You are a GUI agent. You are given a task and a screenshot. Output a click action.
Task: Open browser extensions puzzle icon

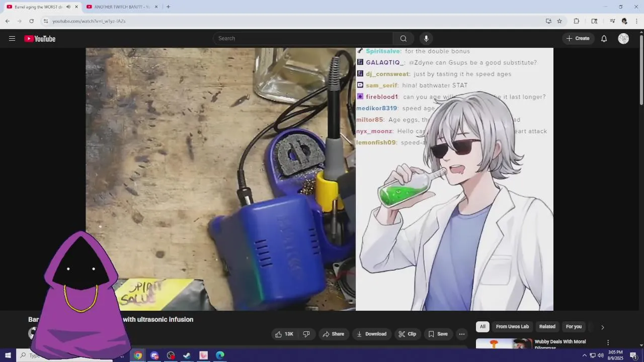pos(577,21)
